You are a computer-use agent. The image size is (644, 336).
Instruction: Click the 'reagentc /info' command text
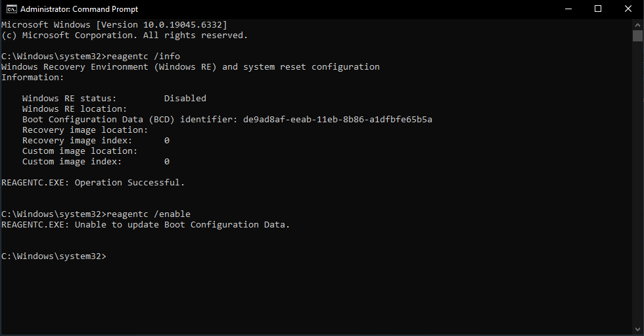point(143,57)
